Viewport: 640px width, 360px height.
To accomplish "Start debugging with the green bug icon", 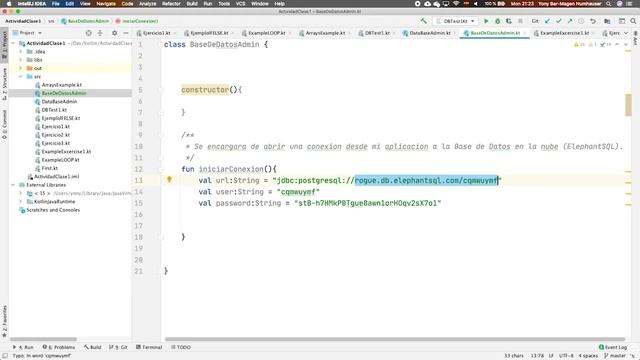I will tap(498, 21).
